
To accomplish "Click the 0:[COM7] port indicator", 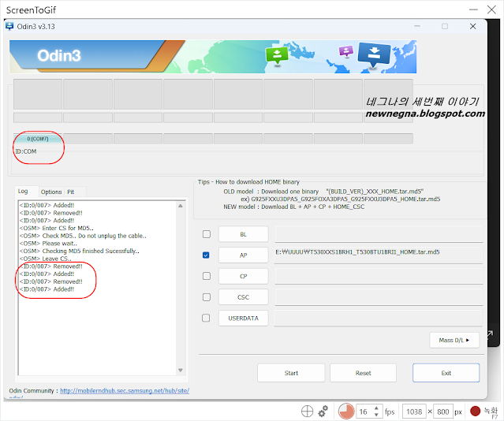I will pyautogui.click(x=38, y=139).
